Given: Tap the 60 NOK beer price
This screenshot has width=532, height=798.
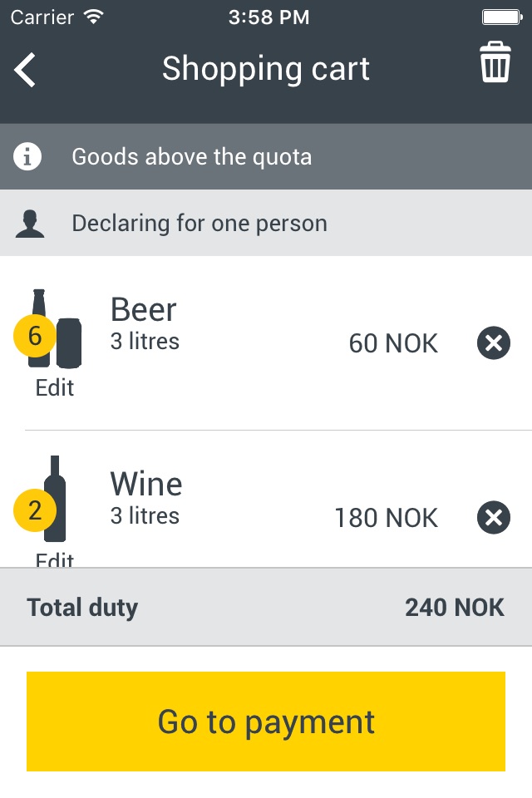Looking at the screenshot, I should (393, 343).
